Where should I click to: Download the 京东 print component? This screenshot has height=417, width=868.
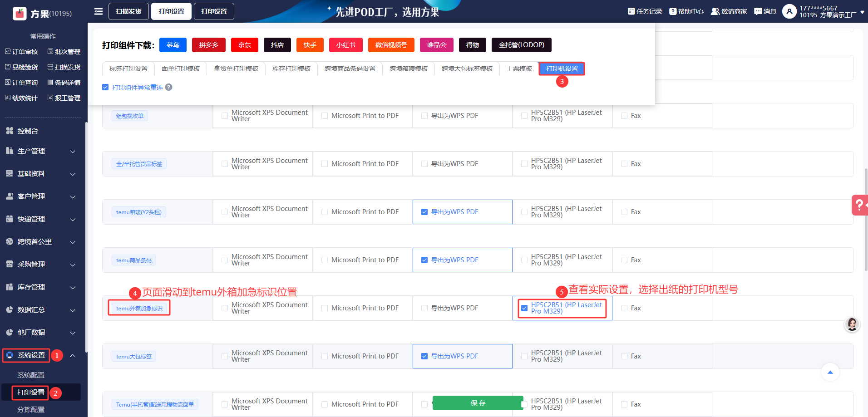coord(245,45)
